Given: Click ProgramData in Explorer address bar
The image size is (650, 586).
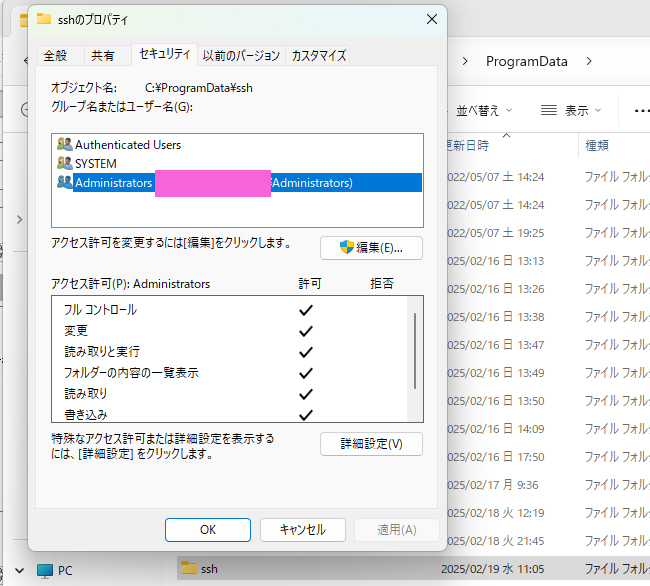Looking at the screenshot, I should (x=526, y=61).
